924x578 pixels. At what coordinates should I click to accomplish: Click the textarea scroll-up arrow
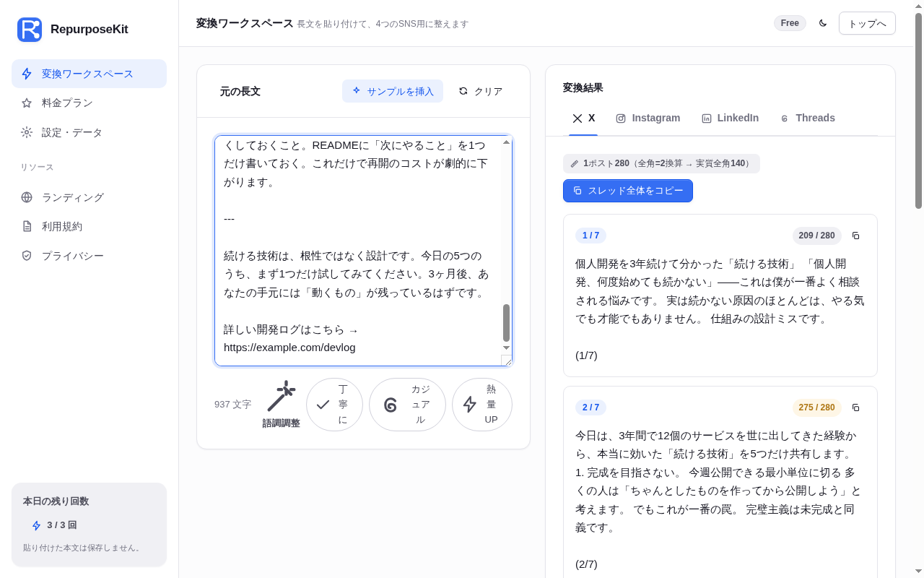507,142
